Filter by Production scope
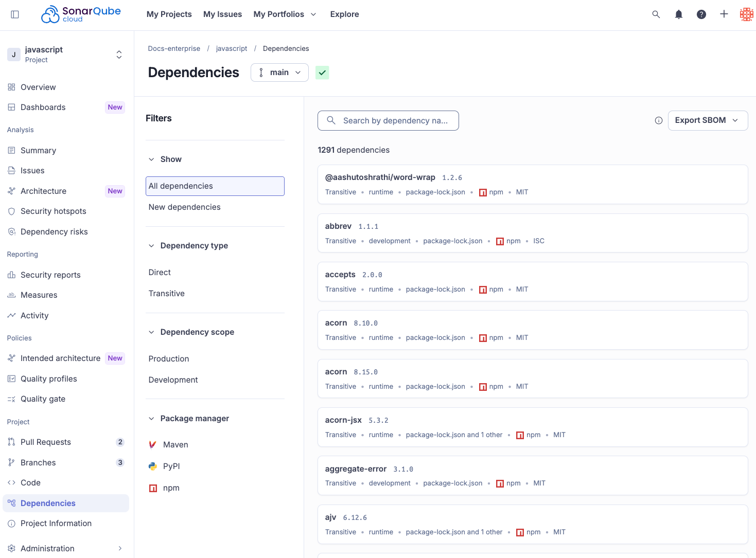Screen dimensions: 756x558 (215, 359)
